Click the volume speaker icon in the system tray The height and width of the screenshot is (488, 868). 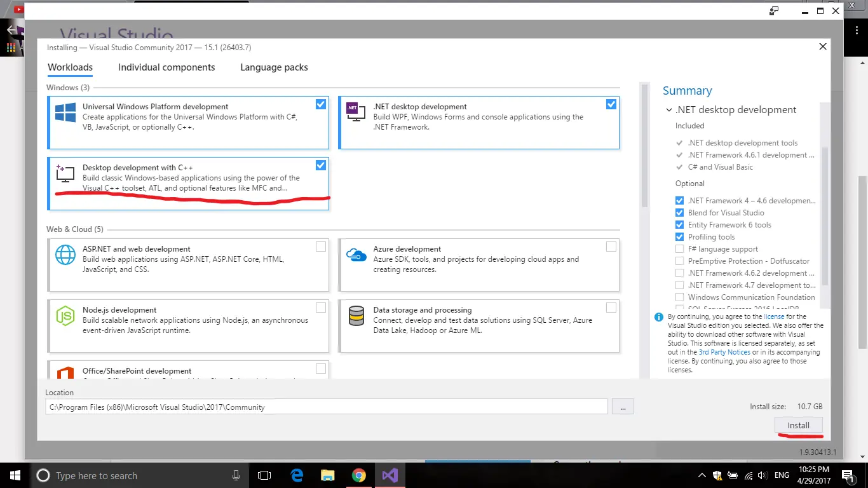coord(761,475)
